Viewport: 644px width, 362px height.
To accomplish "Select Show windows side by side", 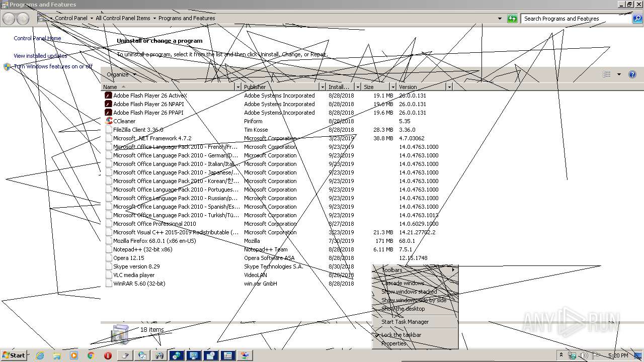I will [x=415, y=300].
